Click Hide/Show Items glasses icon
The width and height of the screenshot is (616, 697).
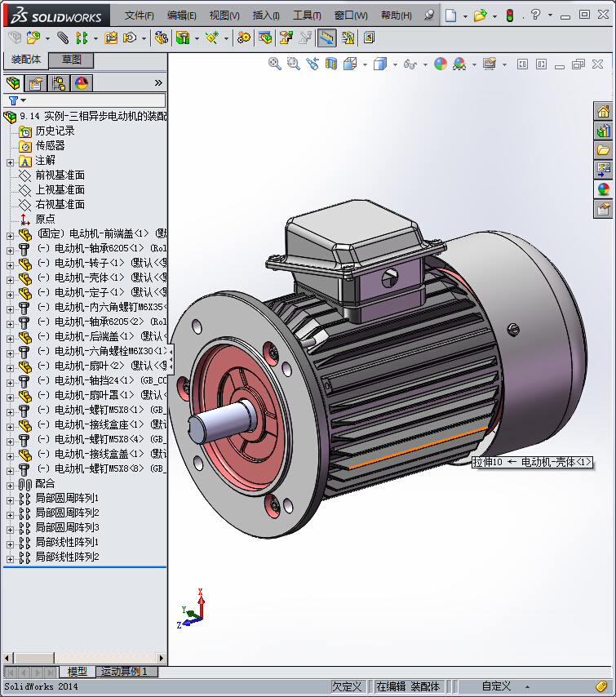click(x=410, y=64)
